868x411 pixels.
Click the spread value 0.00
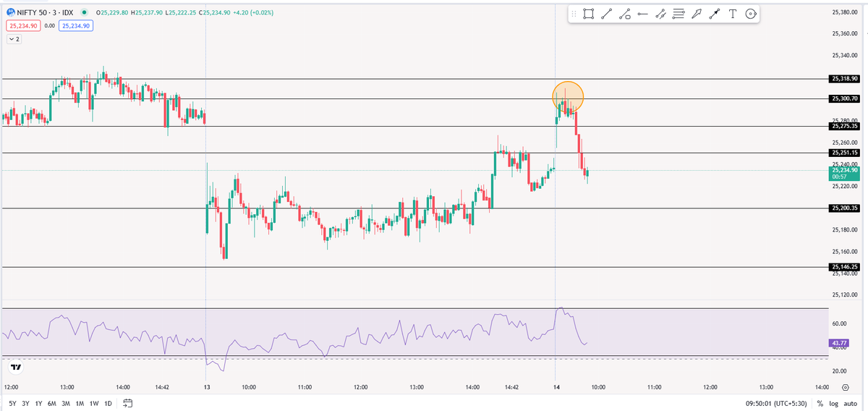point(49,25)
